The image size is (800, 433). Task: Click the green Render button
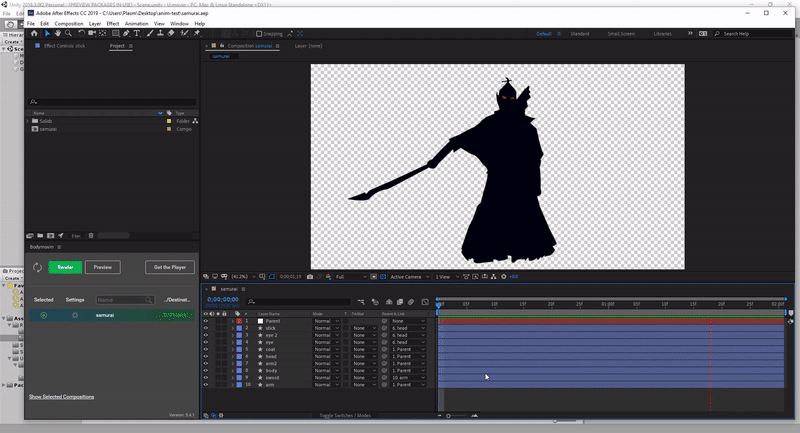[x=65, y=267]
